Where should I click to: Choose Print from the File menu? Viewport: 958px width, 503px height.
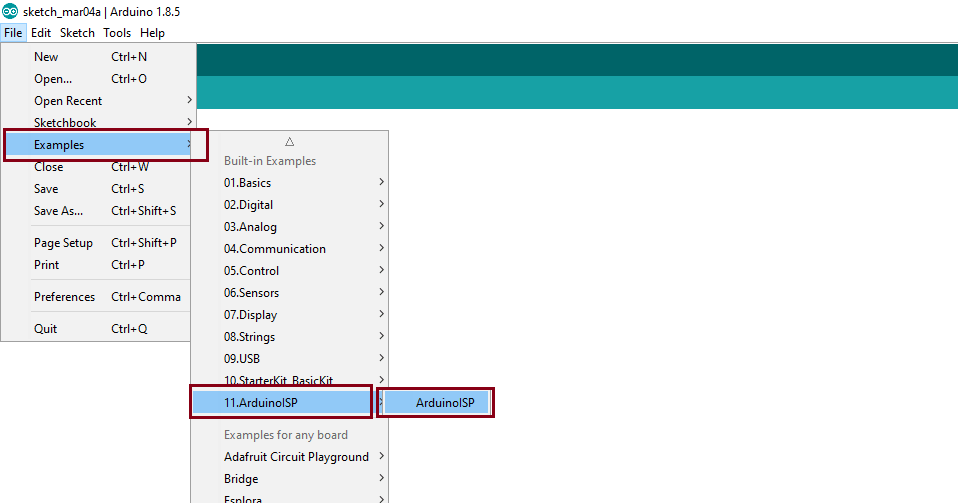click(97, 265)
